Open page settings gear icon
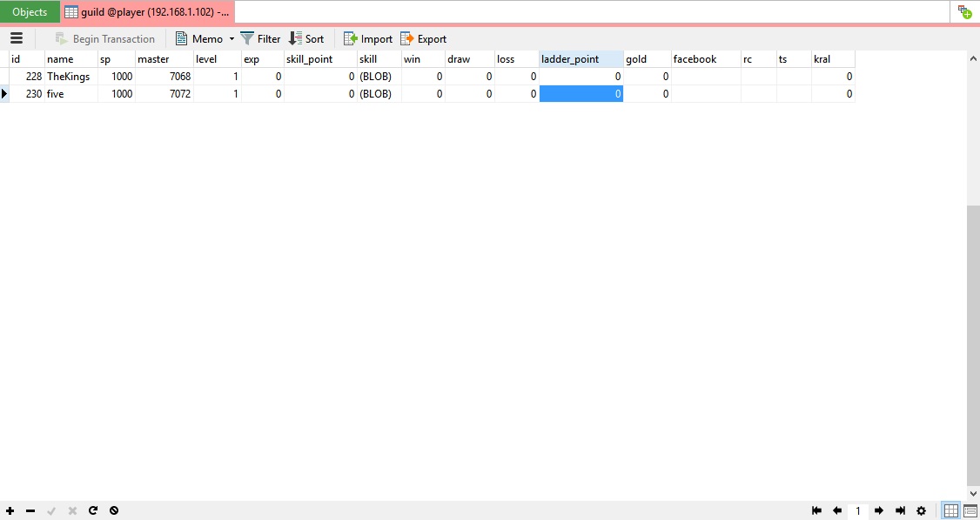980x520 pixels. point(921,510)
